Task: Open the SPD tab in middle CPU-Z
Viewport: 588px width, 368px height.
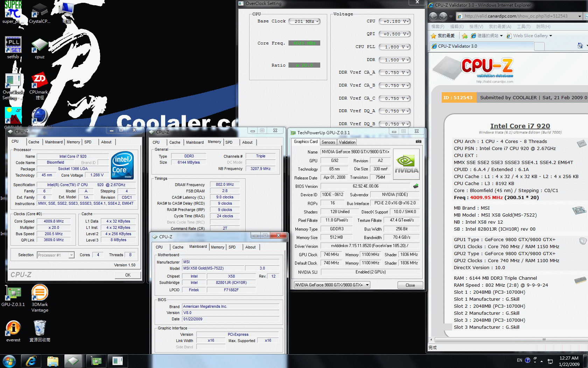Action: point(229,142)
